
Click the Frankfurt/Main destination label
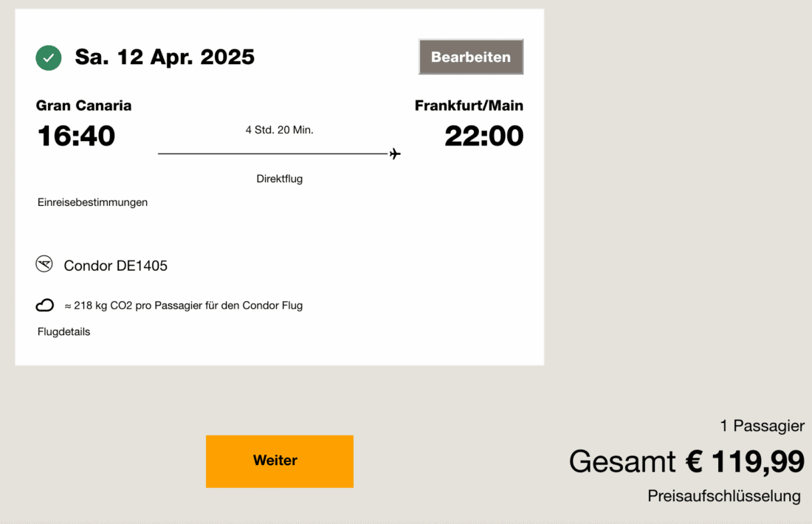469,106
